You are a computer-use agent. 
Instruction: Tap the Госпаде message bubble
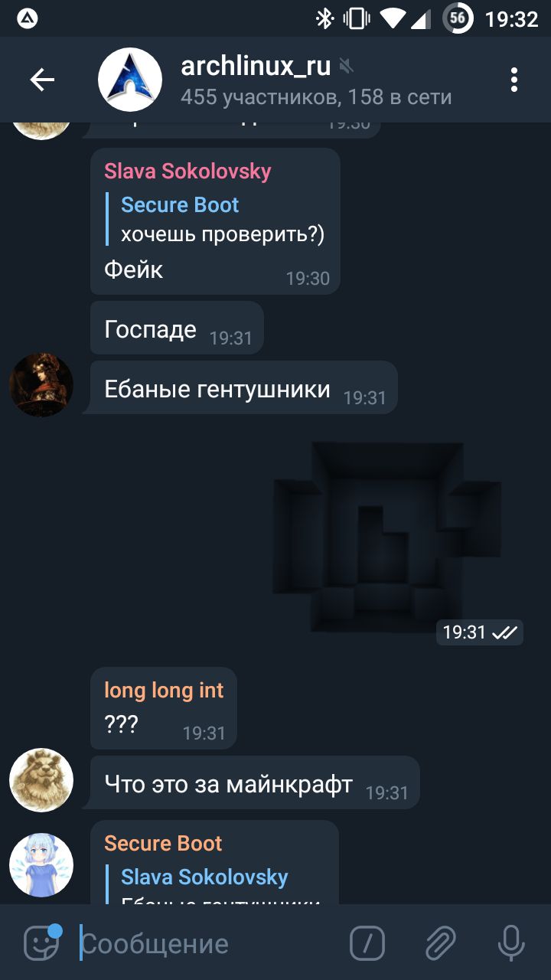point(177,328)
